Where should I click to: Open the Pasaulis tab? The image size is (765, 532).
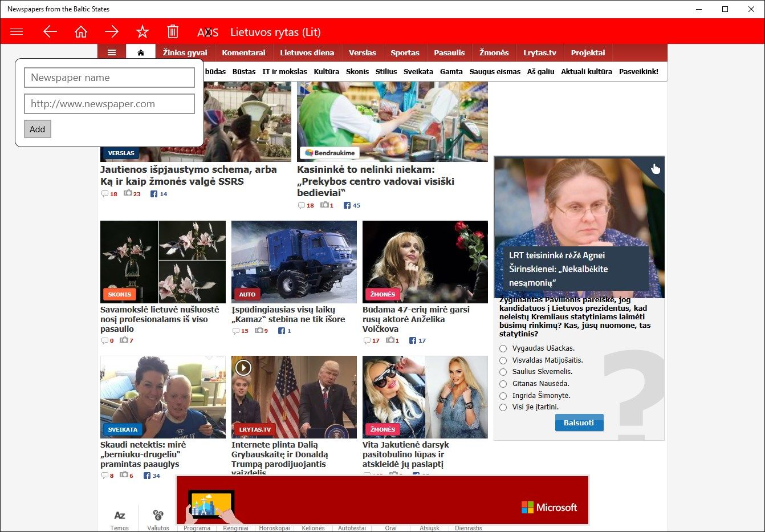click(x=449, y=52)
